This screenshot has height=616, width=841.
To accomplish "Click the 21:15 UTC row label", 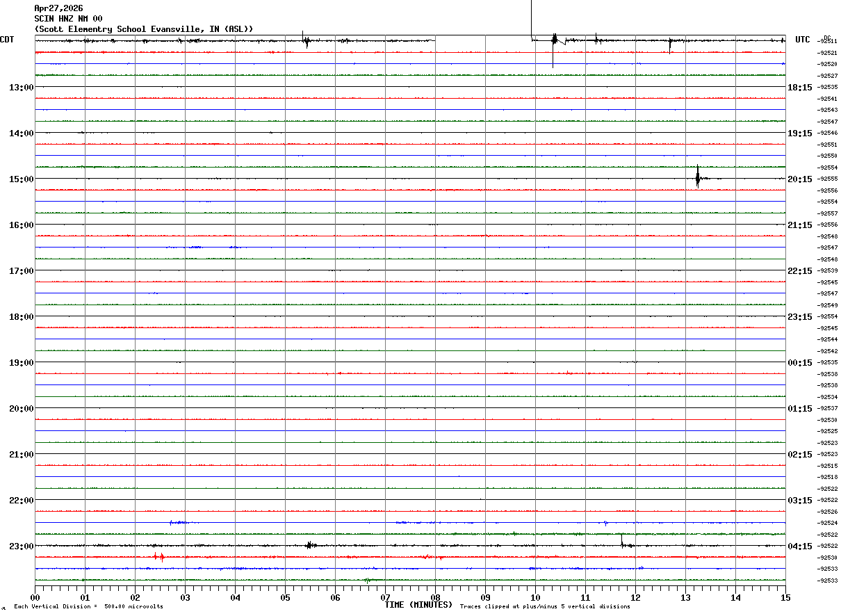I will (x=799, y=225).
